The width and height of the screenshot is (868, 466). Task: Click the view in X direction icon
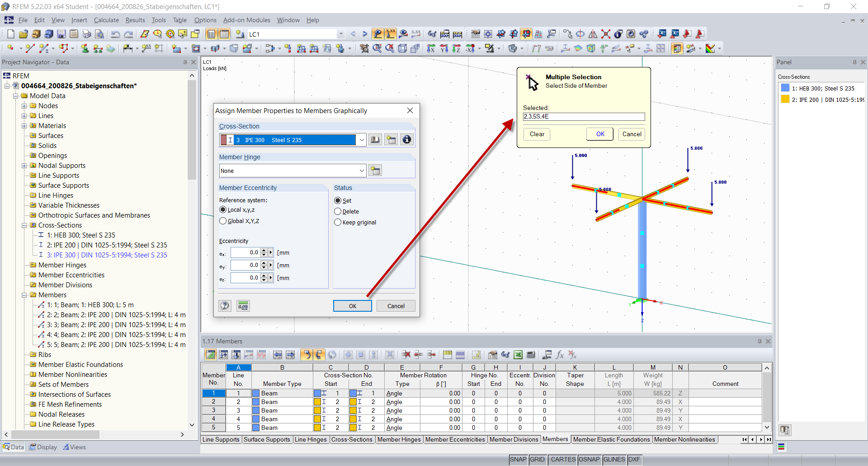(431, 48)
